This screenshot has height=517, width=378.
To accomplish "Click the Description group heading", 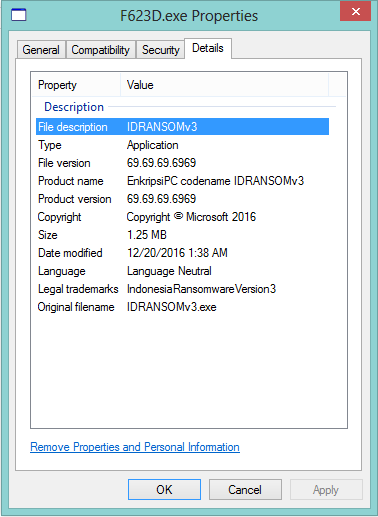I will (74, 107).
